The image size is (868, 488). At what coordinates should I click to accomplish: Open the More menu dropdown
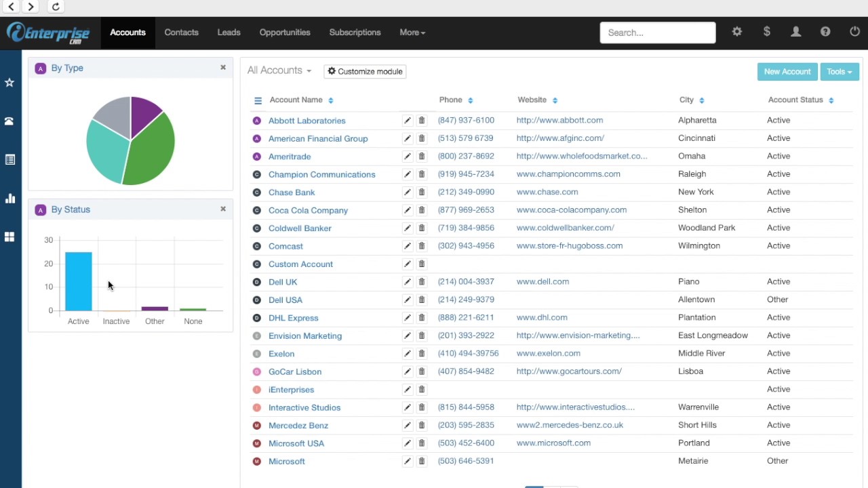[412, 33]
